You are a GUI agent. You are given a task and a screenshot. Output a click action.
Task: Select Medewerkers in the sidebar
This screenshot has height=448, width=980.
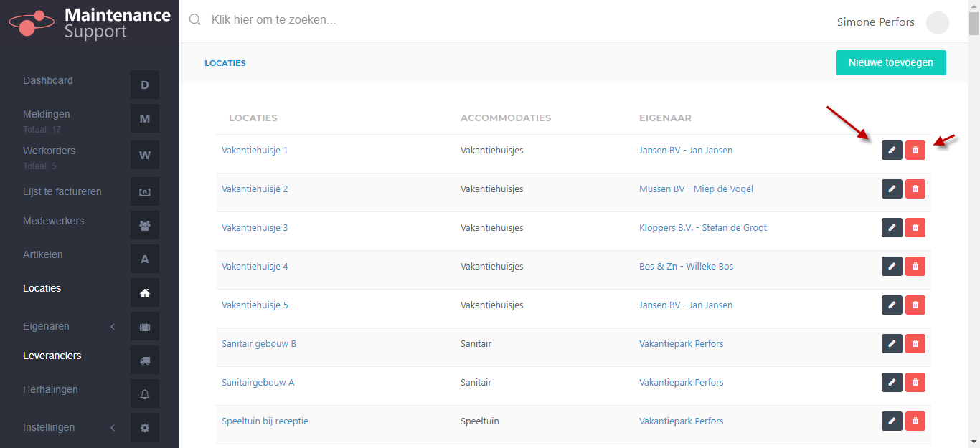(x=53, y=221)
